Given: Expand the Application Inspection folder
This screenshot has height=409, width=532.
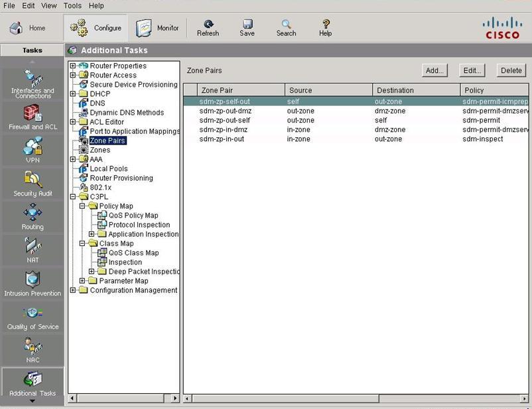Looking at the screenshot, I should tap(92, 234).
